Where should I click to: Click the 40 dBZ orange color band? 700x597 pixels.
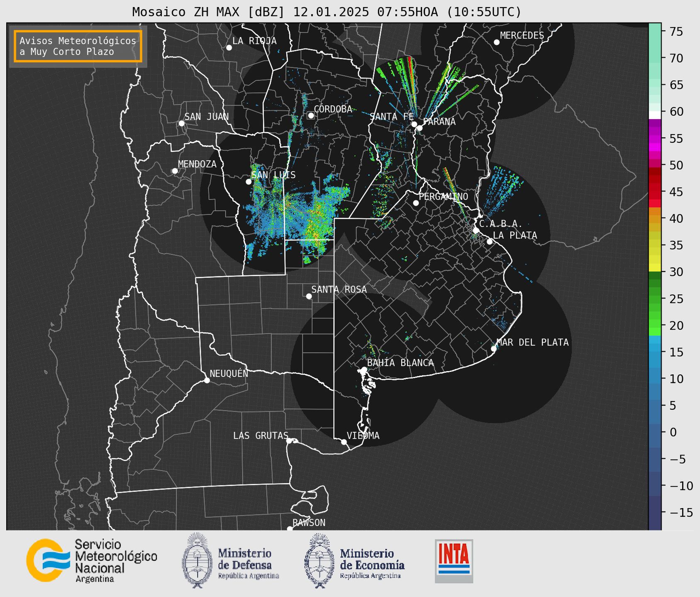(655, 219)
